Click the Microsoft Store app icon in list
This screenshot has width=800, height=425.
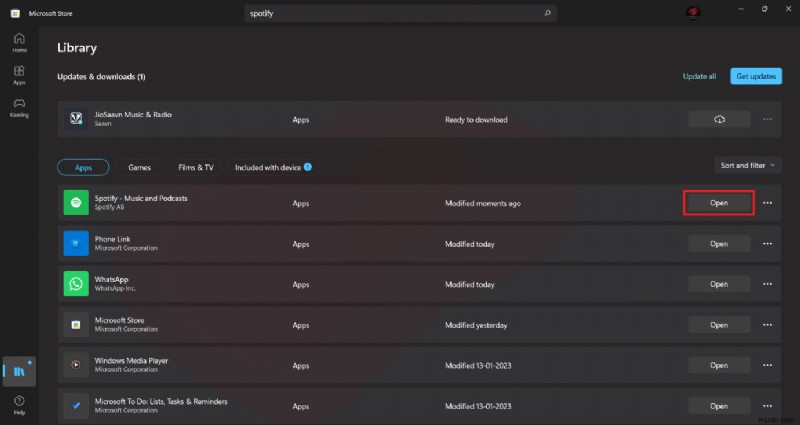(76, 324)
